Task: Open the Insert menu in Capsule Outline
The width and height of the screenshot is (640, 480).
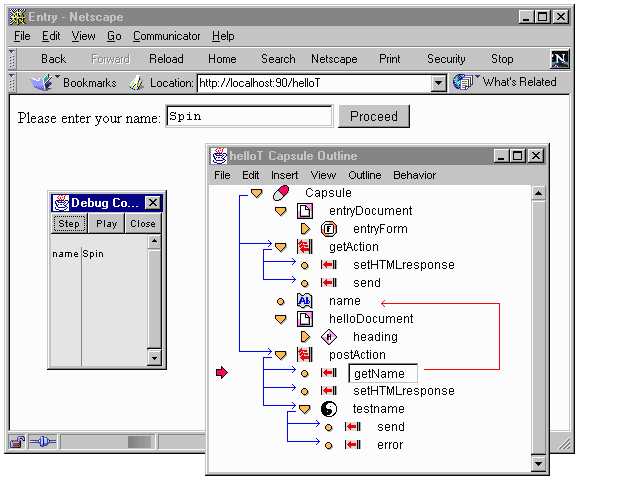Action: 284,175
